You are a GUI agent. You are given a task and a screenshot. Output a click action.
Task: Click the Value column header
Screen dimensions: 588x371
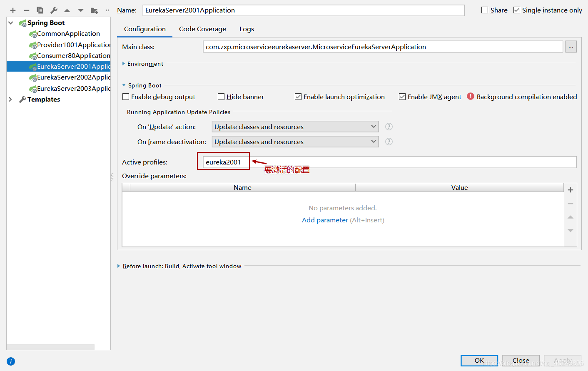point(460,188)
